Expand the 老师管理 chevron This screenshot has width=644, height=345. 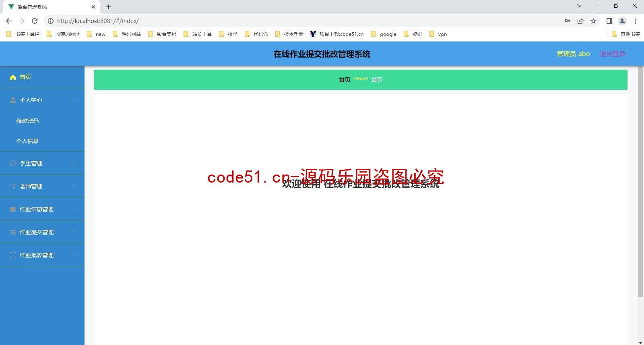(x=74, y=186)
